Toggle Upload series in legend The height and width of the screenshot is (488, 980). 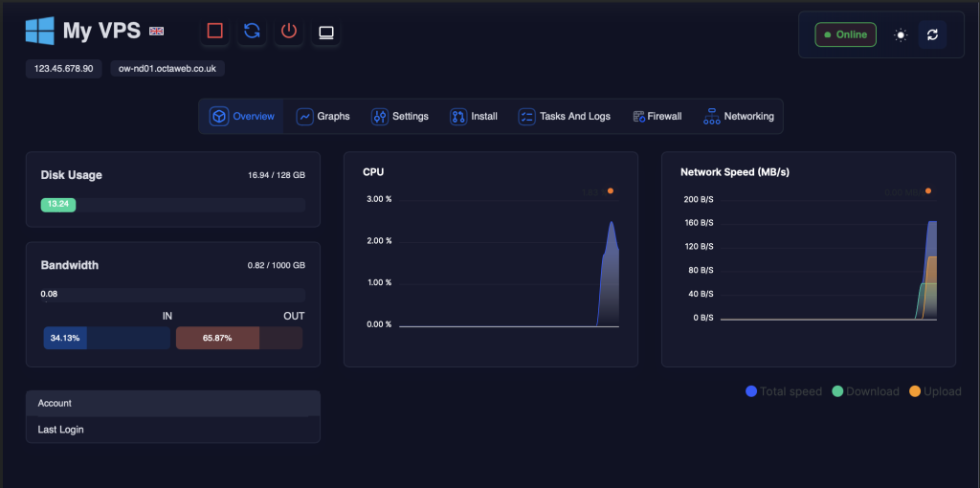point(934,391)
